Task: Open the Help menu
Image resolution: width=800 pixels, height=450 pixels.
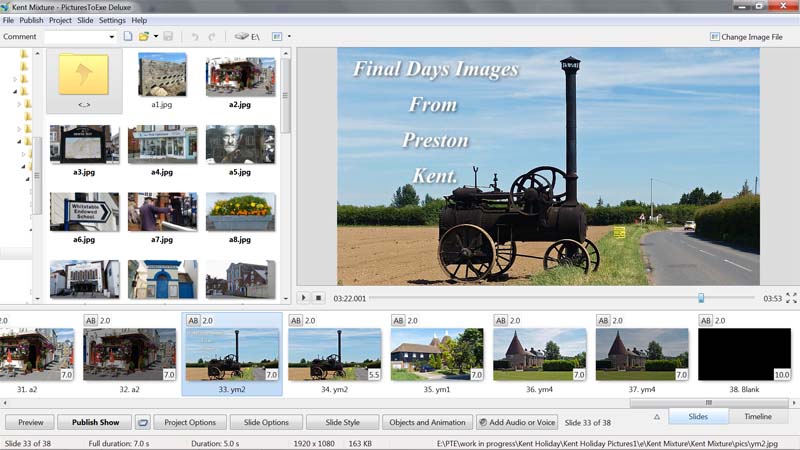Action: tap(139, 20)
